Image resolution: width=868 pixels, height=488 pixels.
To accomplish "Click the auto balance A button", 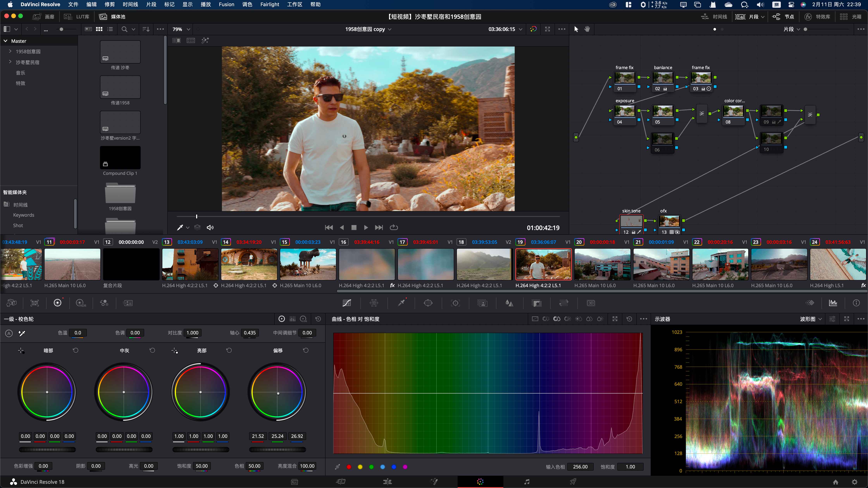I will 9,333.
